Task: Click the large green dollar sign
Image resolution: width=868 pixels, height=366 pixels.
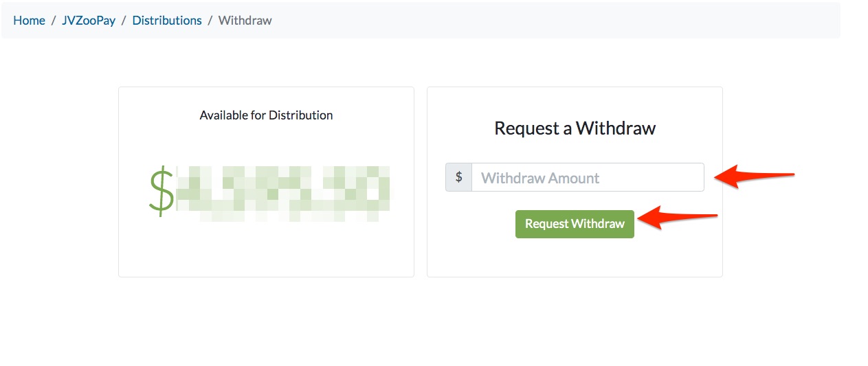Action: point(162,190)
